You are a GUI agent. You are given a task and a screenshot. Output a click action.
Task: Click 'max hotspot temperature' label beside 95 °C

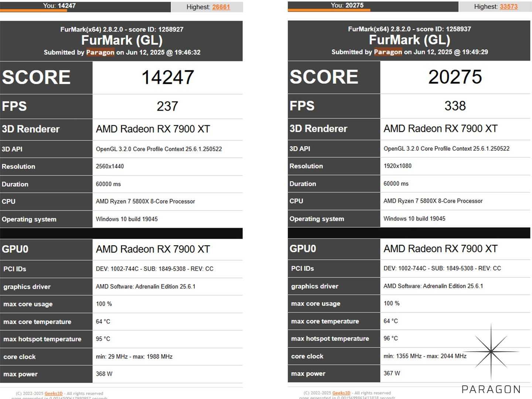pyautogui.click(x=42, y=339)
